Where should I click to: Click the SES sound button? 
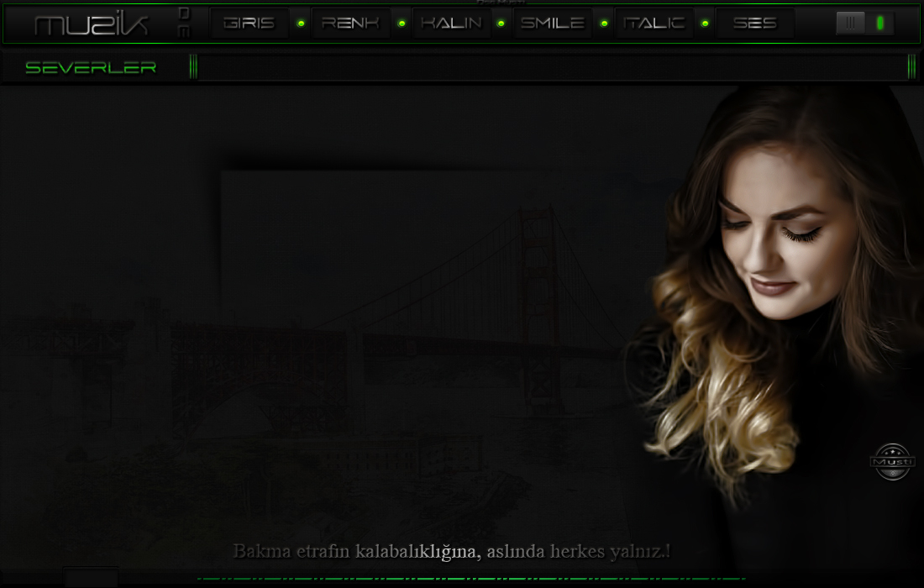click(755, 23)
